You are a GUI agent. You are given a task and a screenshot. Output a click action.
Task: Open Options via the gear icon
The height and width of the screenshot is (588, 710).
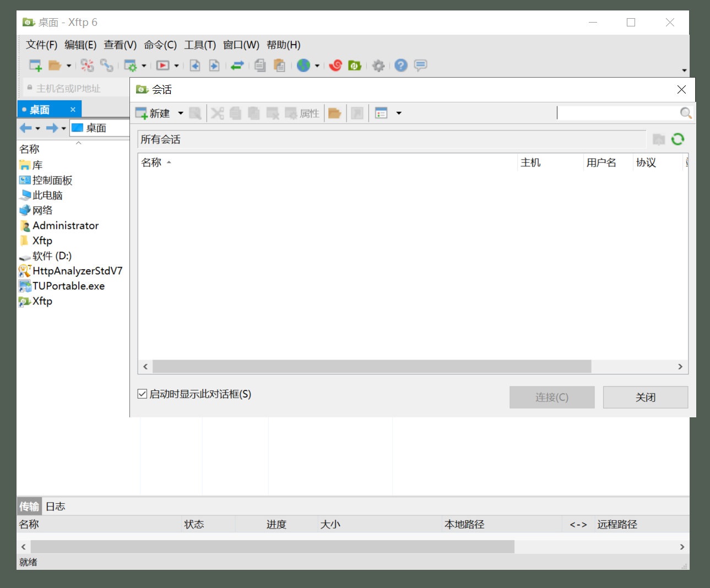pyautogui.click(x=378, y=66)
